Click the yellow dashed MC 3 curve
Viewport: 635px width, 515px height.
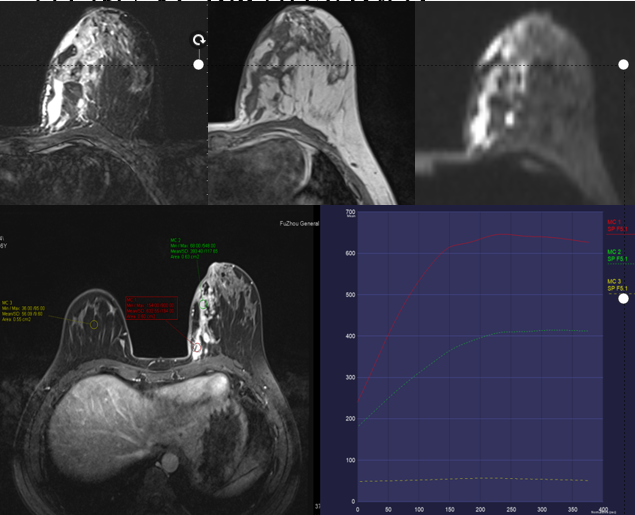pos(473,479)
